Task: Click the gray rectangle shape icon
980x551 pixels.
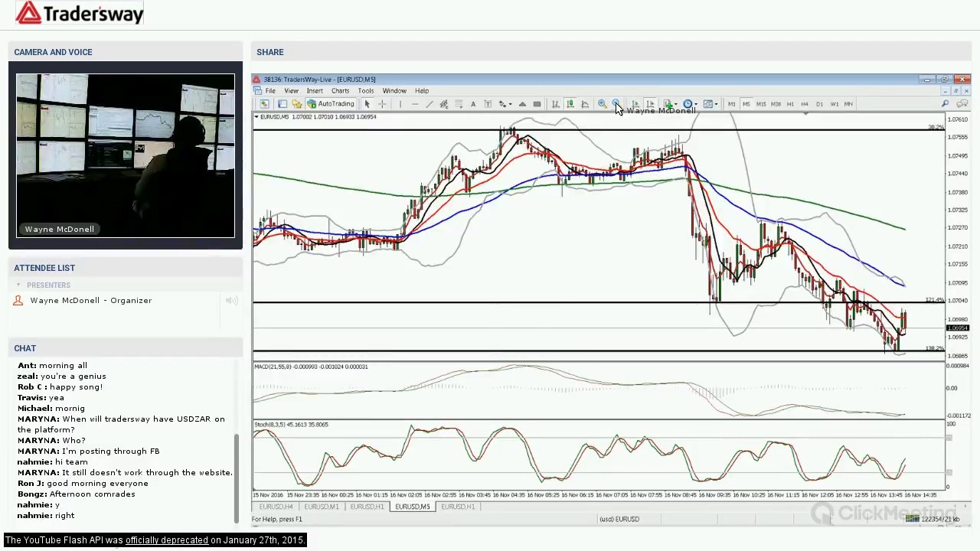Action: point(537,103)
